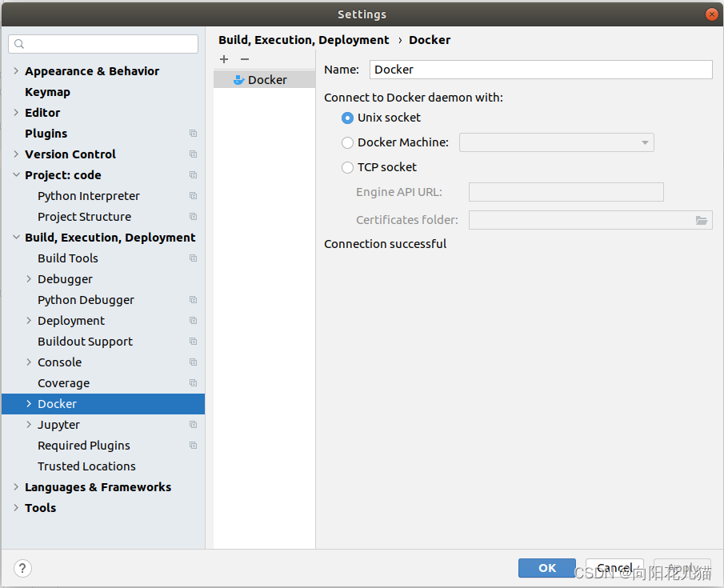Screen dimensions: 724x588
Task: Browse certificates folder via folder icon
Action: [x=702, y=220]
